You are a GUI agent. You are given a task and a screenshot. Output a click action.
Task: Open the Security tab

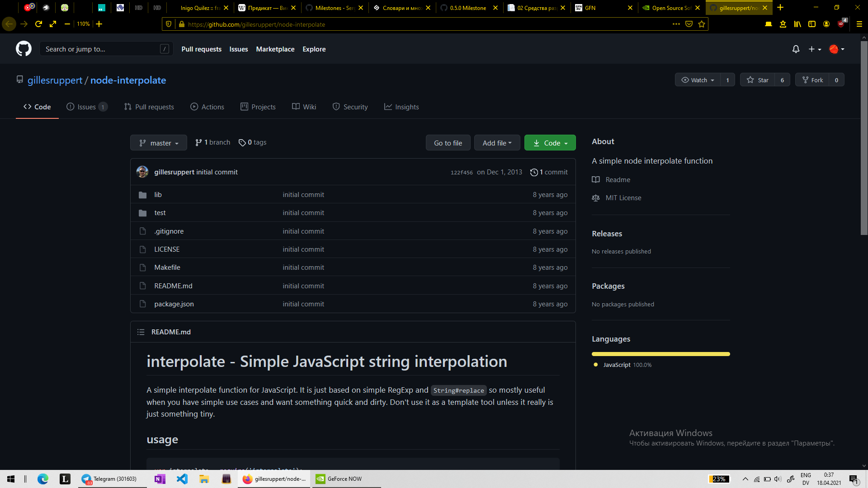[350, 107]
